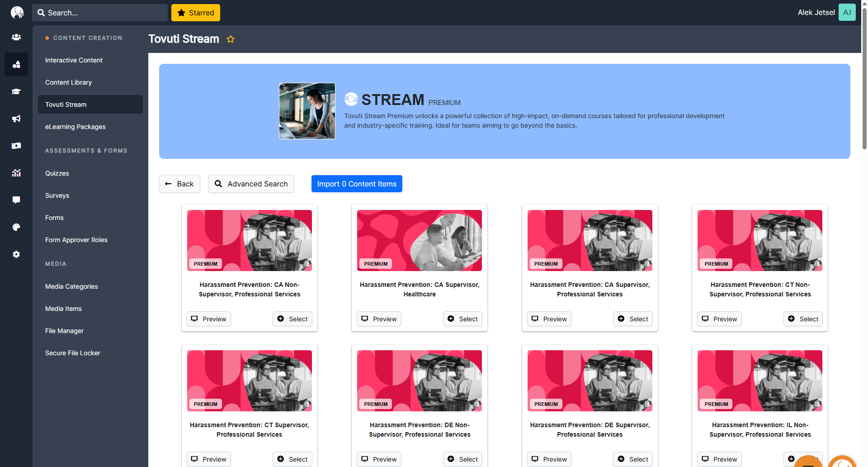Open the Starred items dropdown
Screen dimensions: 868x467
tap(196, 13)
